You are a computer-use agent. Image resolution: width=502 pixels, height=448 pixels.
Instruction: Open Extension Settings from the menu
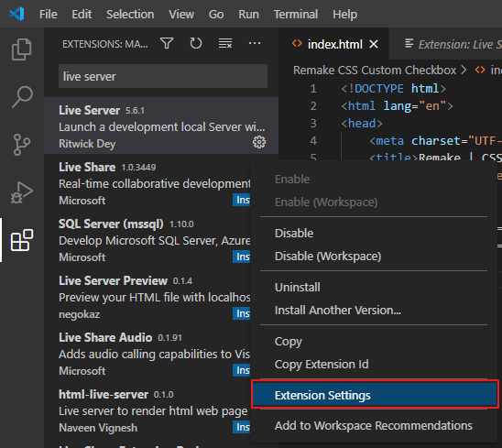(x=375, y=395)
